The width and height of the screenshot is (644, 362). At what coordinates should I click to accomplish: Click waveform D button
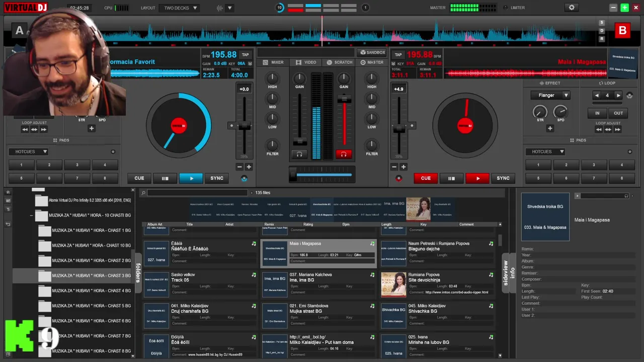click(602, 31)
